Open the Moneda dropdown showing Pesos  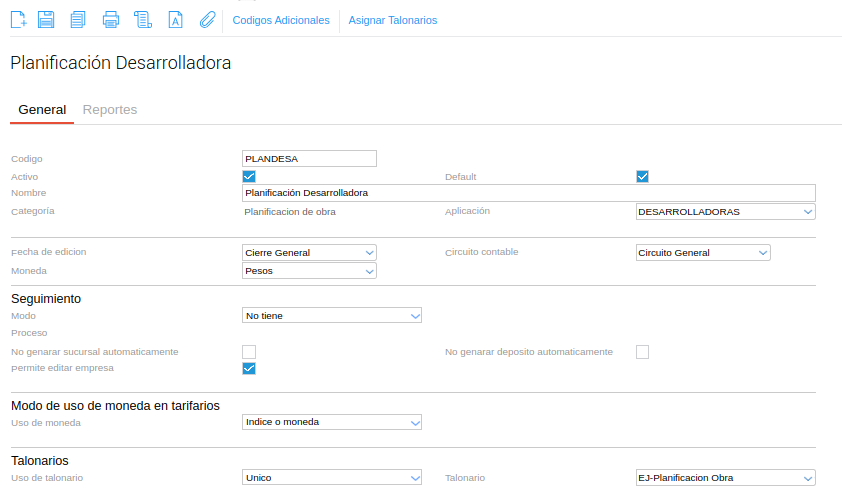[310, 271]
